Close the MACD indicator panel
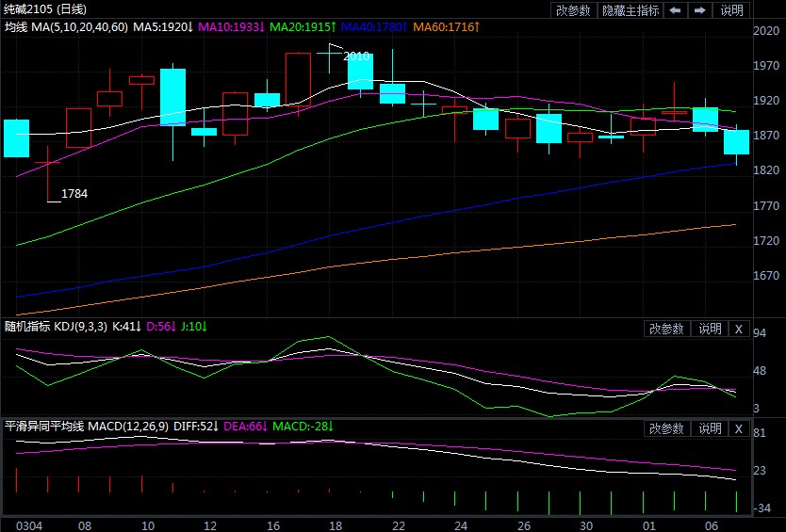This screenshot has width=786, height=532. coord(738,428)
